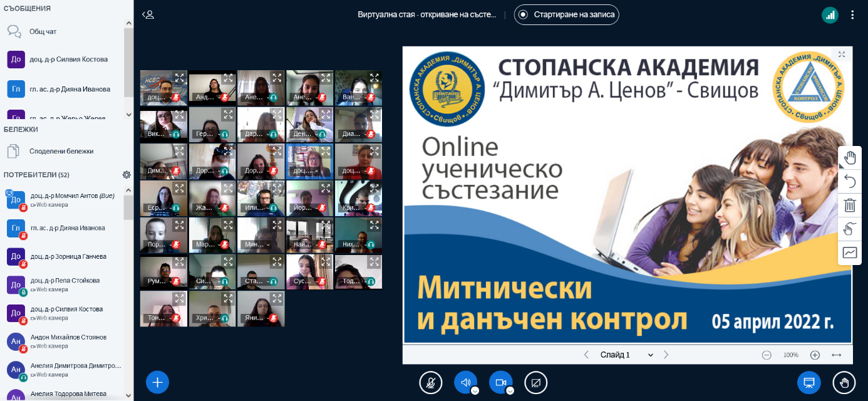Open the Ста... webcam name dropdown

256,281
